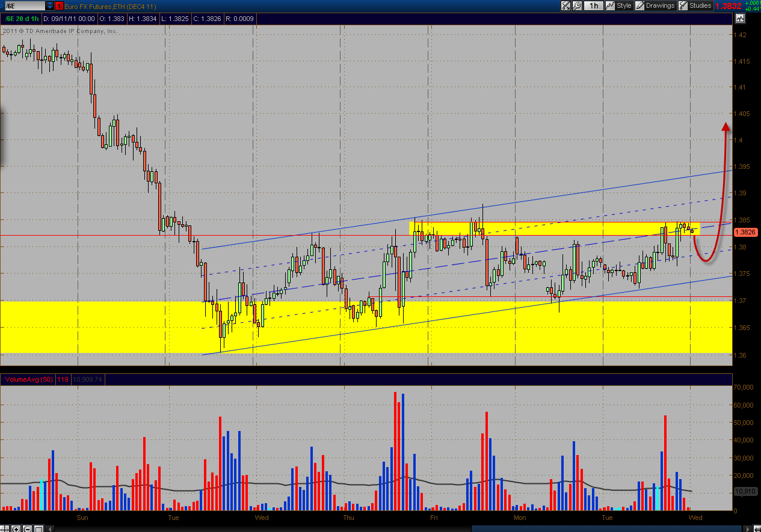Click the 1.405 price axis label
Viewport: 761px width, 532px height.
click(x=742, y=114)
